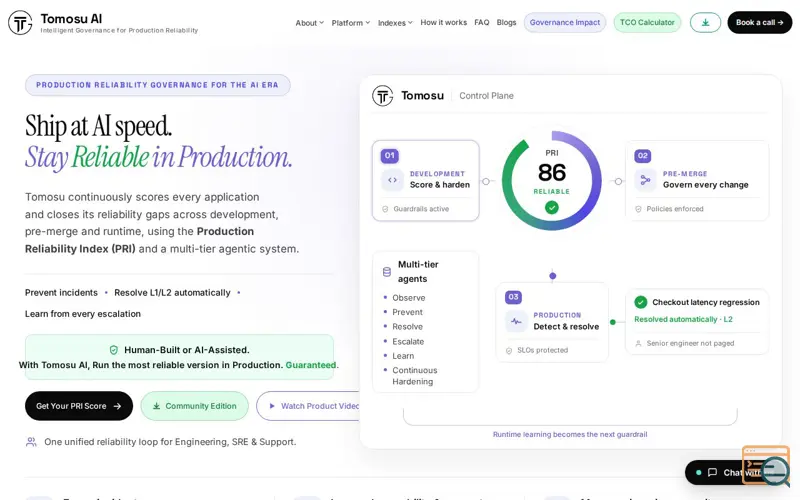Image resolution: width=800 pixels, height=500 pixels.
Task: Click the 'Detect & resolve' production card
Action: pos(552,322)
